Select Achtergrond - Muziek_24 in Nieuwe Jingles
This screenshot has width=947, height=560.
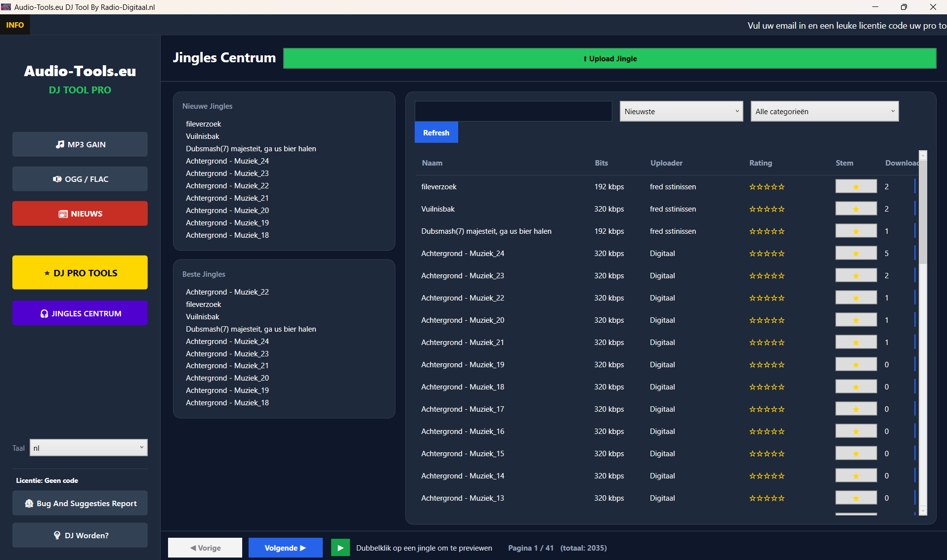[227, 161]
